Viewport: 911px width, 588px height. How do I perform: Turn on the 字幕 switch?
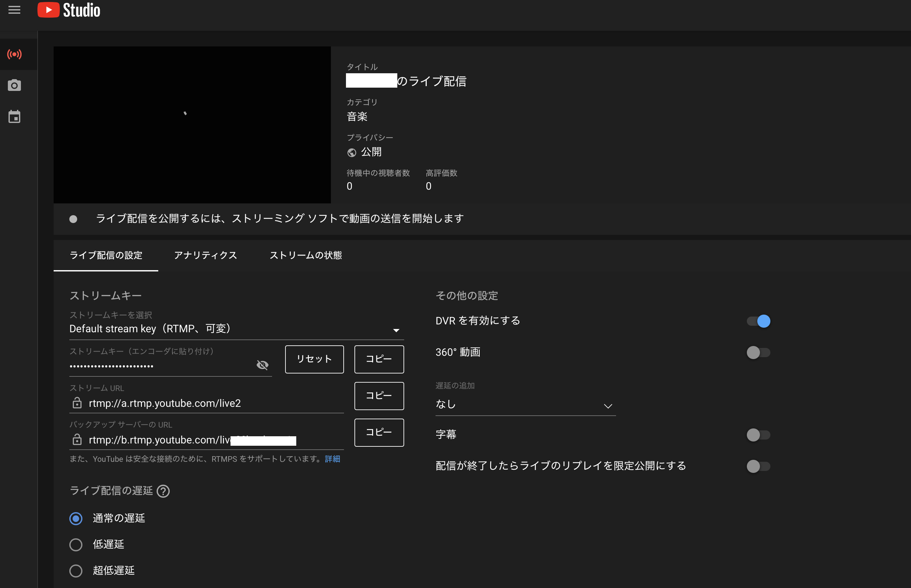coord(758,435)
